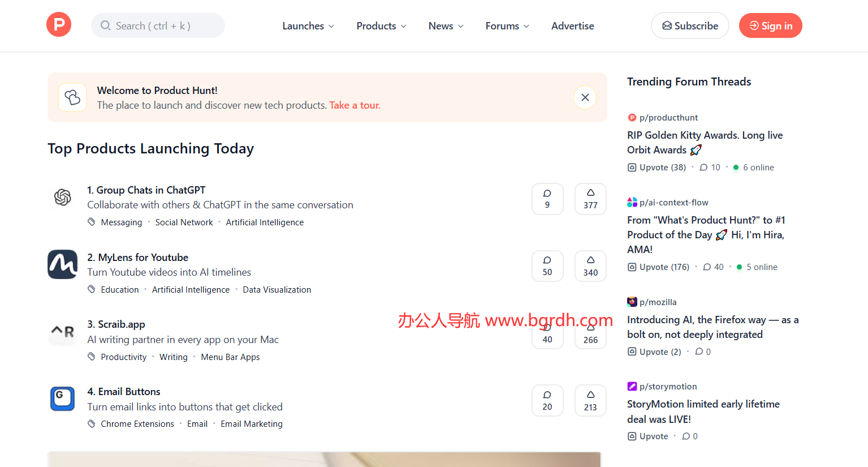The width and height of the screenshot is (868, 467).
Task: Select the Advertise menu item
Action: click(x=572, y=25)
